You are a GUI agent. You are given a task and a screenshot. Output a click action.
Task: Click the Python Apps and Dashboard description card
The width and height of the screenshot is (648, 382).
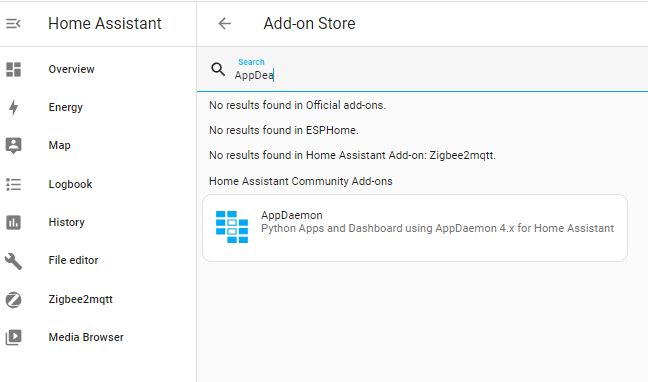tap(415, 228)
